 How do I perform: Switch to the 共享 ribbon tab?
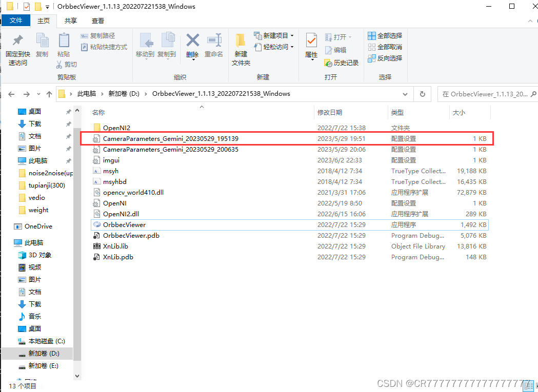[x=70, y=20]
